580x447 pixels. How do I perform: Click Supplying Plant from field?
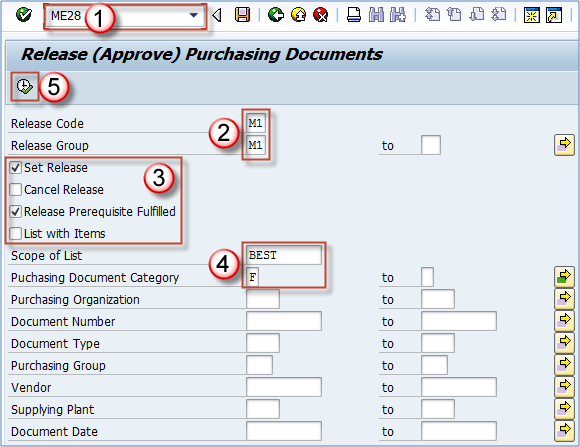pos(263,409)
